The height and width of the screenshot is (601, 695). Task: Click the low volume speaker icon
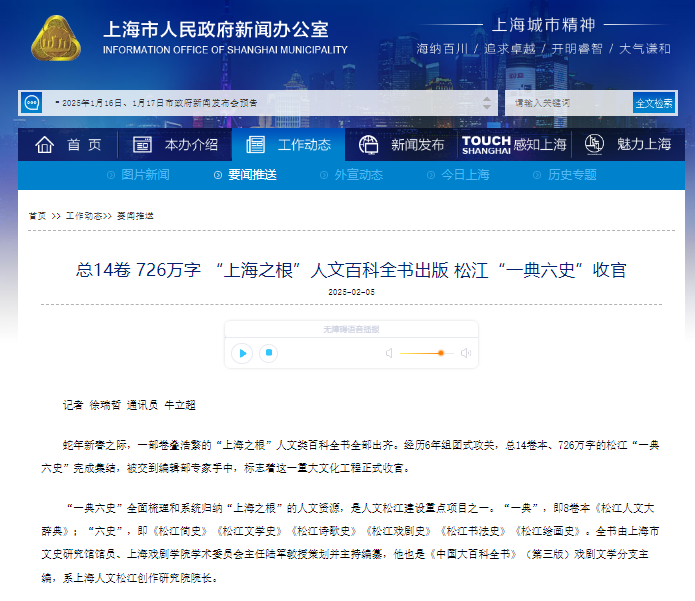(x=389, y=353)
